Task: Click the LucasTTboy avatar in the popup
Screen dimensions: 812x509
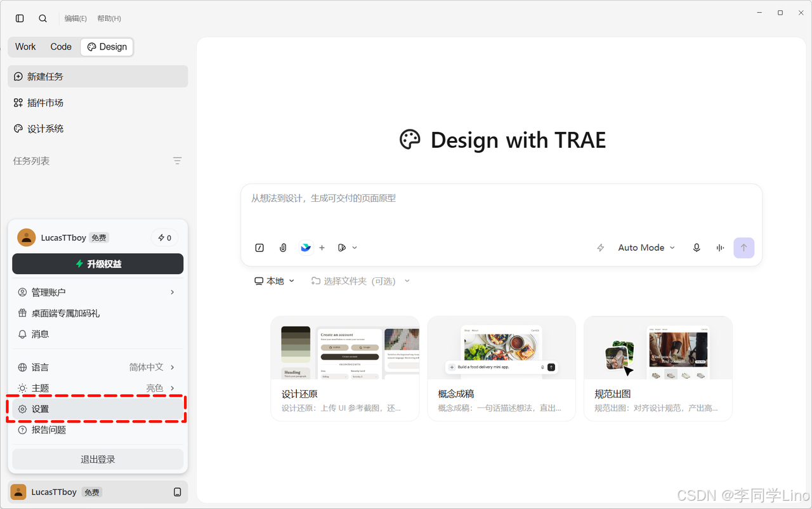Action: point(26,237)
